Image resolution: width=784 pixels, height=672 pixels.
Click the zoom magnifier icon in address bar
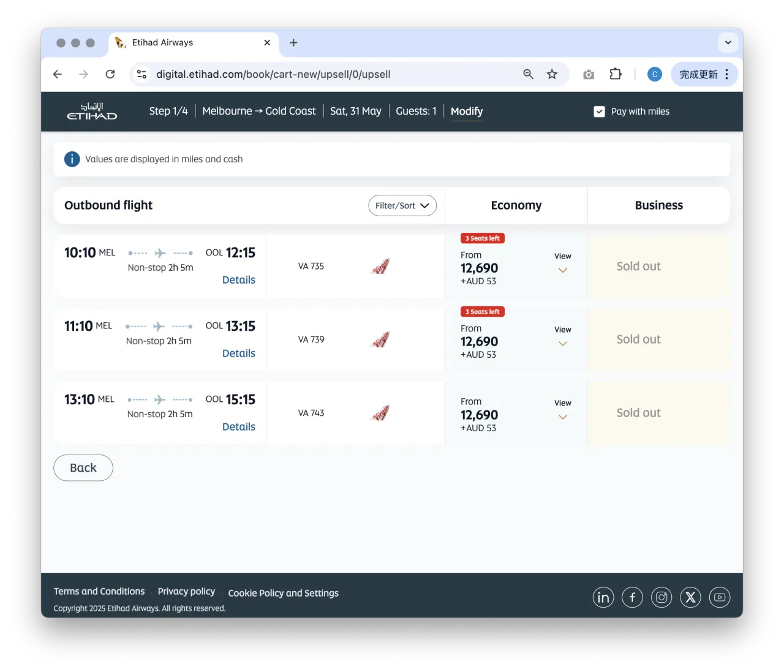(528, 74)
